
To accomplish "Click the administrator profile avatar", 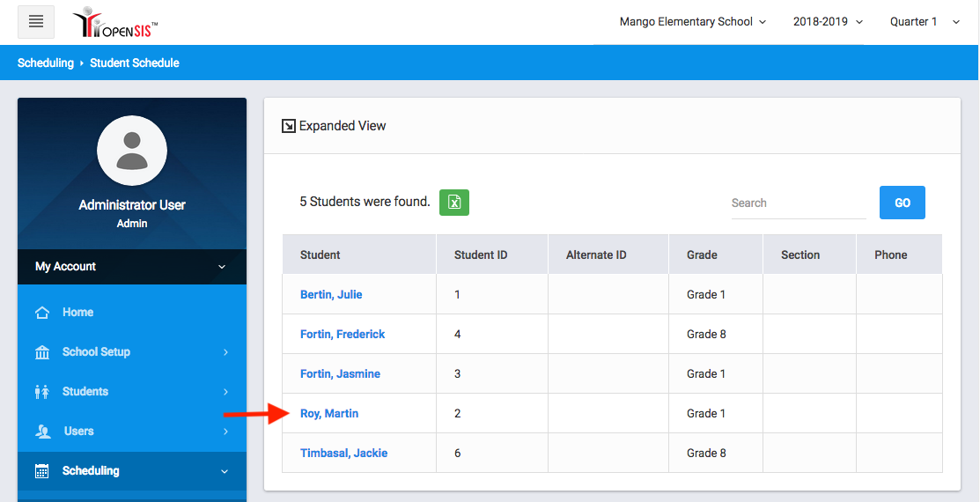I will (132, 151).
